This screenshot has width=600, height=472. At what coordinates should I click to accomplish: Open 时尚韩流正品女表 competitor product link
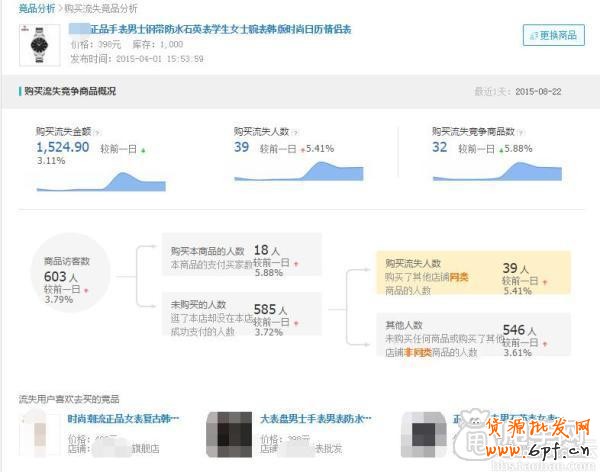(x=122, y=418)
